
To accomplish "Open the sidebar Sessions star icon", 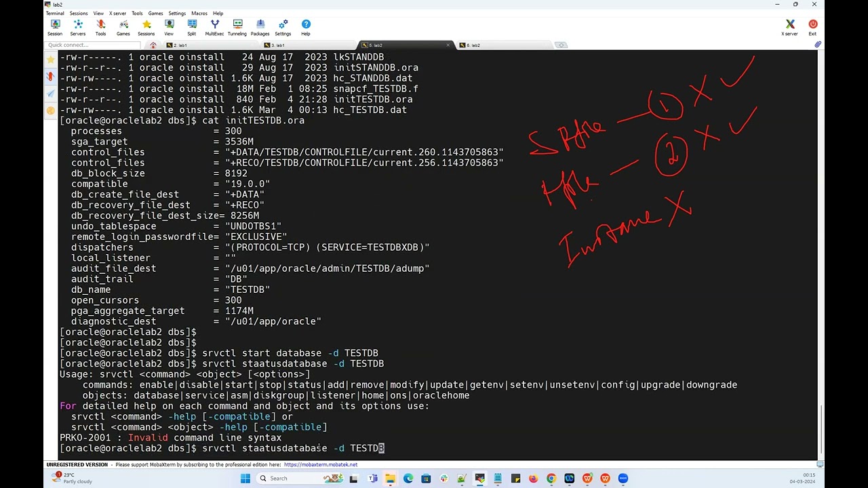I will click(51, 60).
